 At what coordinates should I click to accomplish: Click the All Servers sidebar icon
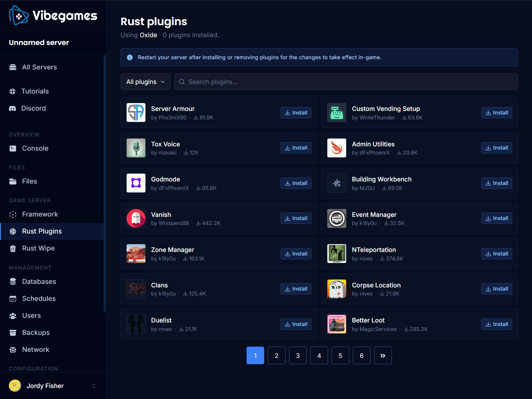(x=13, y=67)
